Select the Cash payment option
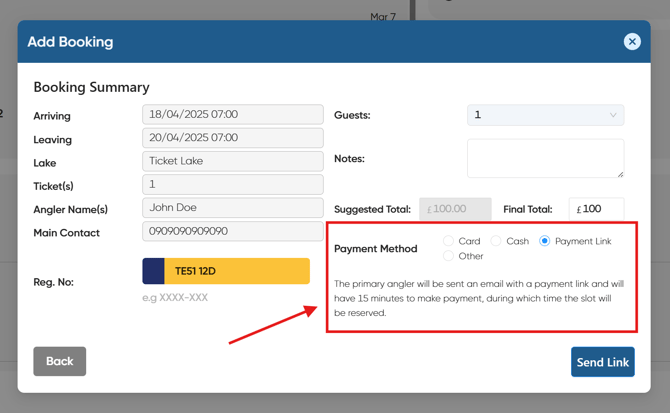 [496, 241]
